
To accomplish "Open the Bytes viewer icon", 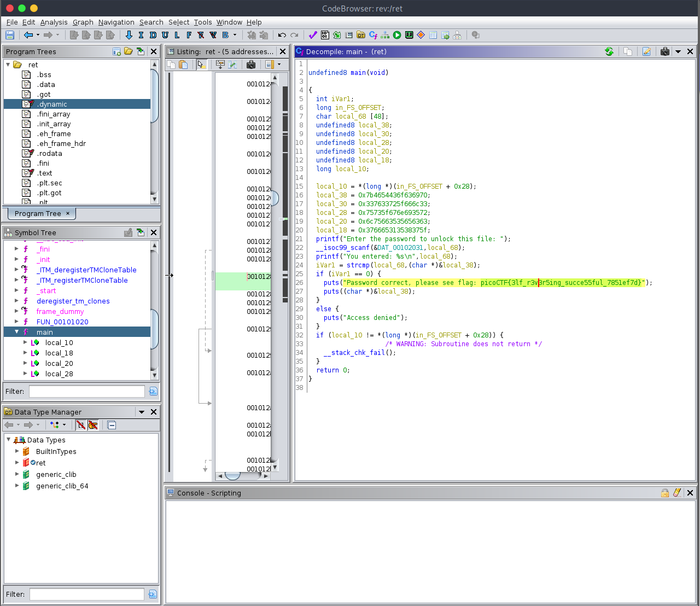I will tap(325, 35).
